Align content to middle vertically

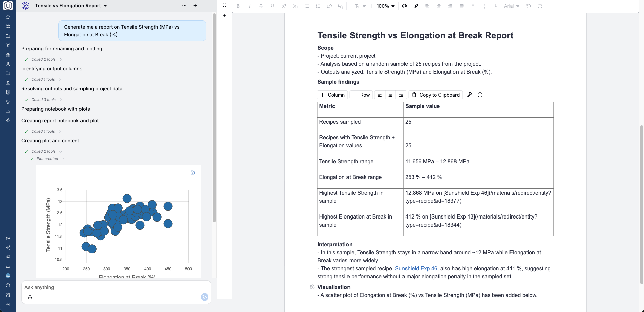(484, 6)
